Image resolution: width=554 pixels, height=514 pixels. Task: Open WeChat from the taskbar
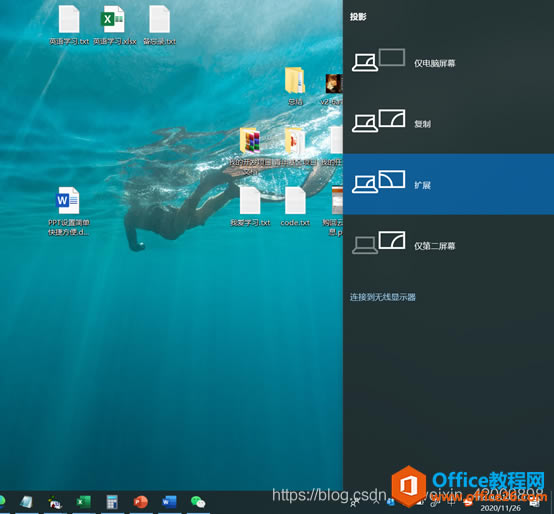coord(198,502)
